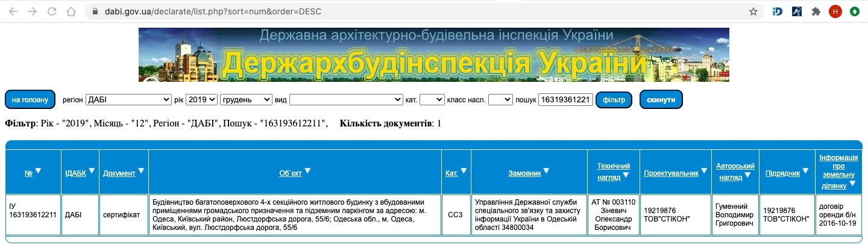This screenshot has width=868, height=245.
Task: Click the № column header link
Action: [28, 173]
